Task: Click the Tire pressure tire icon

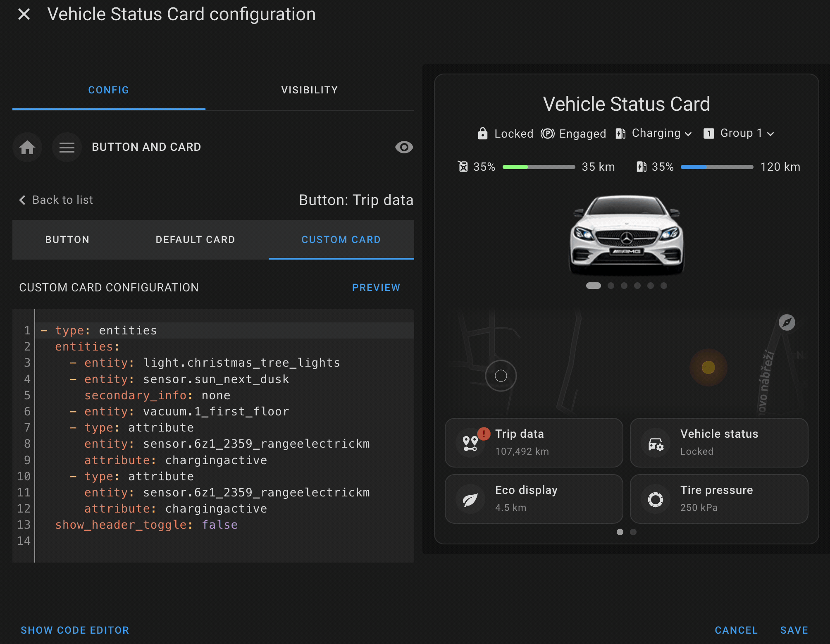Action: click(x=655, y=499)
